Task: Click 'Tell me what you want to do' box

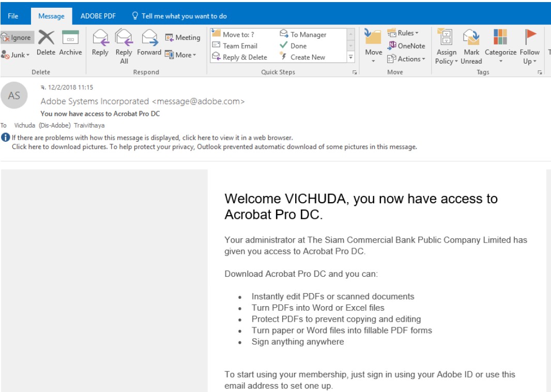Action: pyautogui.click(x=179, y=16)
